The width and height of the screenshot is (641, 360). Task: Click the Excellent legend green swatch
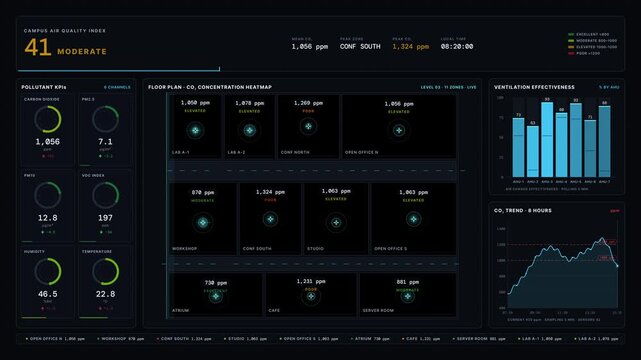tap(571, 34)
